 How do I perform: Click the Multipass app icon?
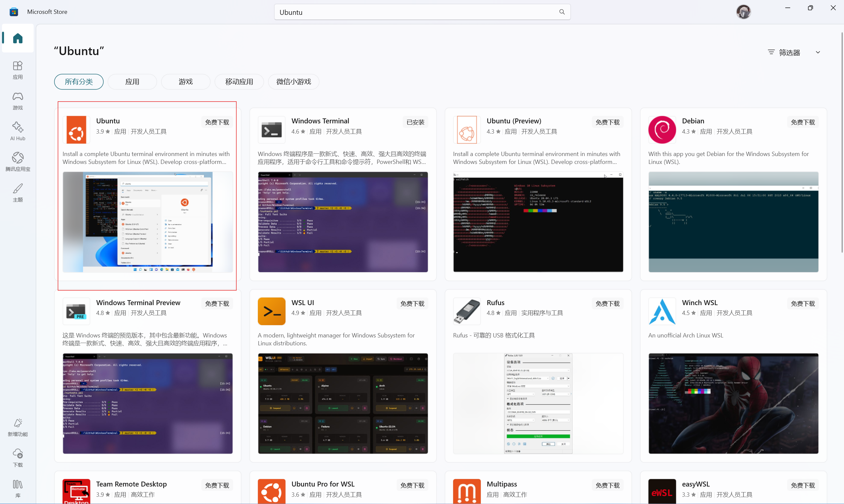pos(467,491)
